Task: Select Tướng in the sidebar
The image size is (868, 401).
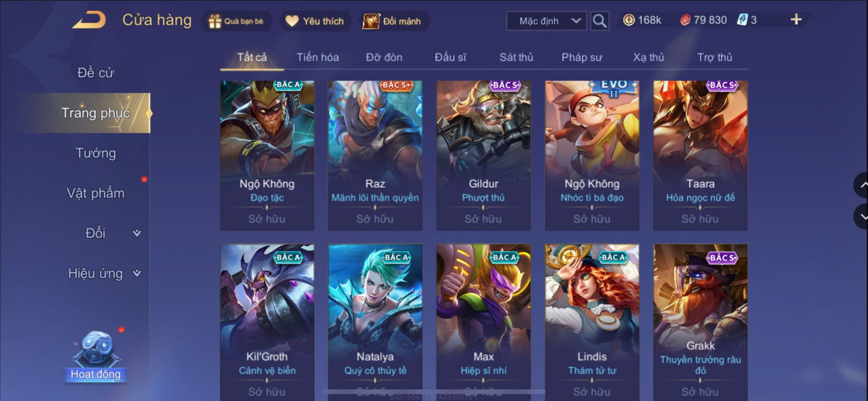Action: point(96,153)
